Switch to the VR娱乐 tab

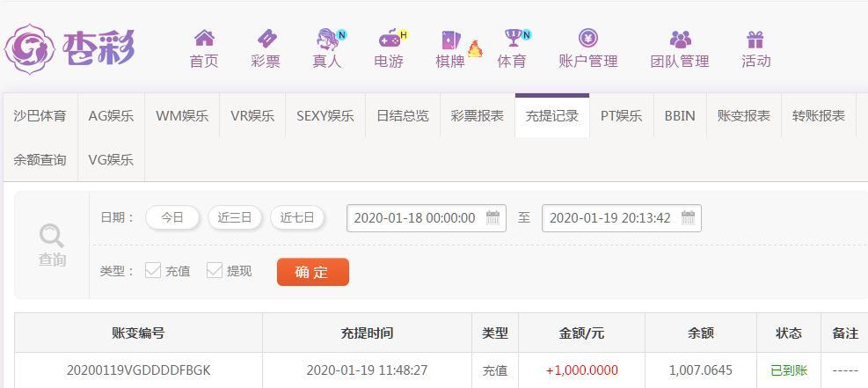pyautogui.click(x=252, y=115)
